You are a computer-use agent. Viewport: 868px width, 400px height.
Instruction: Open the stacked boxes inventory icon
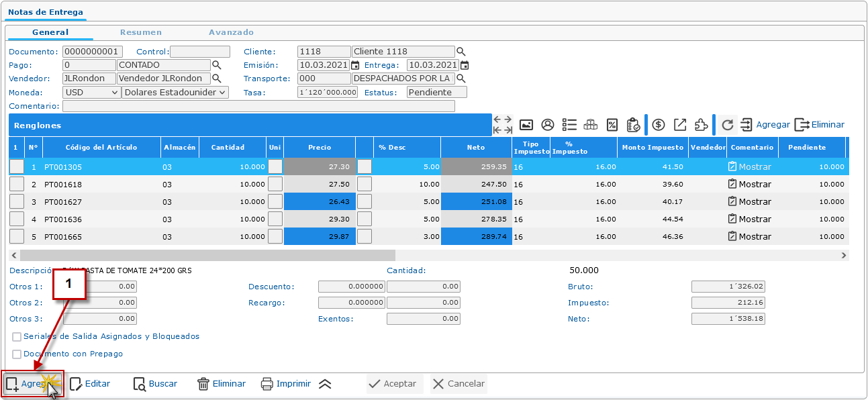click(x=591, y=125)
